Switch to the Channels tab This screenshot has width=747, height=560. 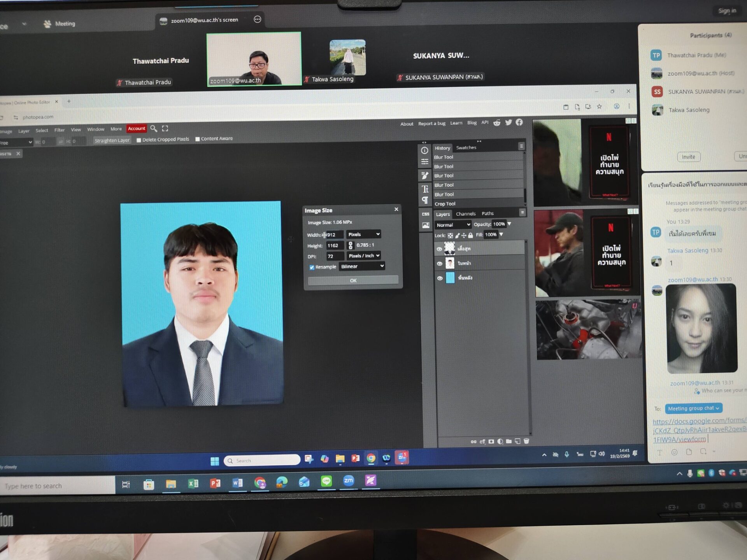465,214
